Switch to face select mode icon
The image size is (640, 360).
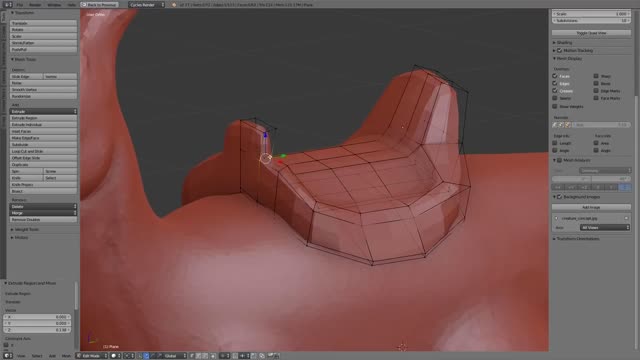(204, 356)
